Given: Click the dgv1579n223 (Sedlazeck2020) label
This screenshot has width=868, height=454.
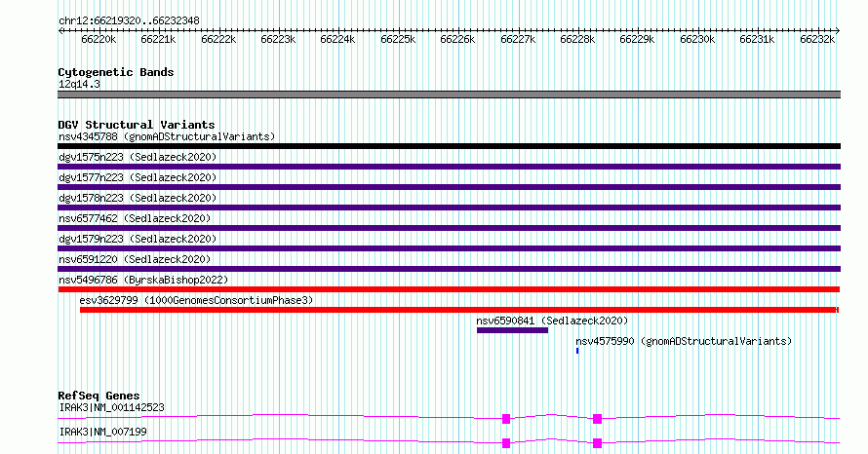Looking at the screenshot, I should point(138,239).
